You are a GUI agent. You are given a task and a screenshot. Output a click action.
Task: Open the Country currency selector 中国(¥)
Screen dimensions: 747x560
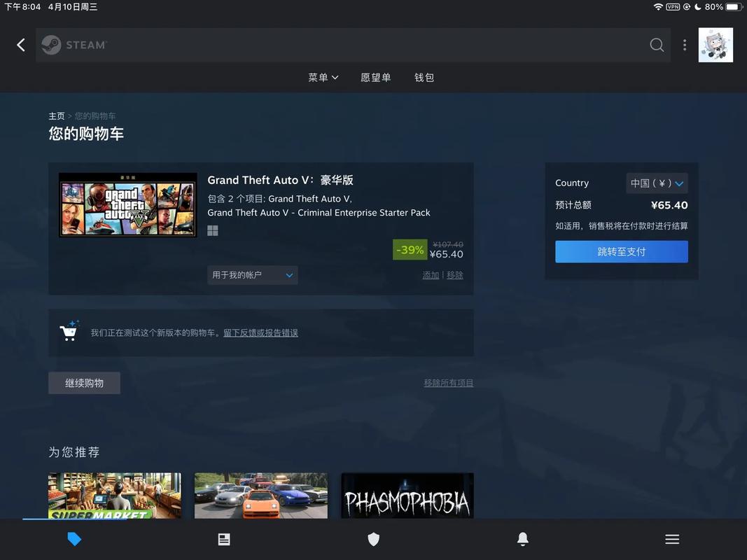pos(657,183)
